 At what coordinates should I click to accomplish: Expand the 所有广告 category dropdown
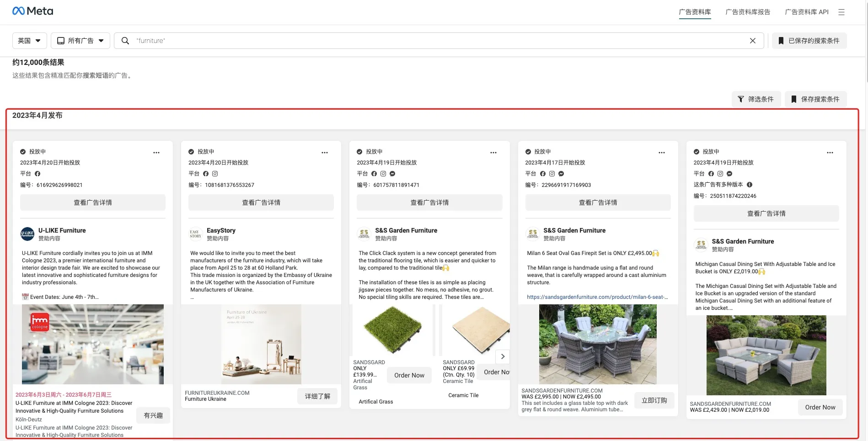pyautogui.click(x=80, y=41)
